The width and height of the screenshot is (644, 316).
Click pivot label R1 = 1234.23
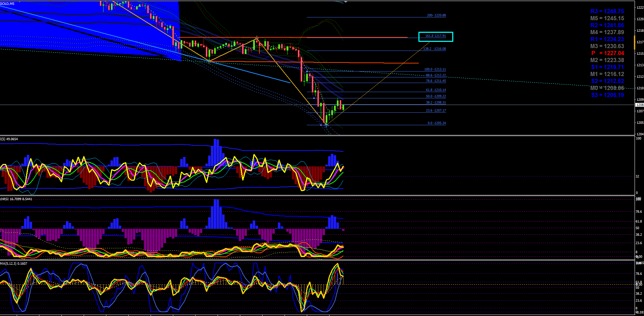[607, 39]
